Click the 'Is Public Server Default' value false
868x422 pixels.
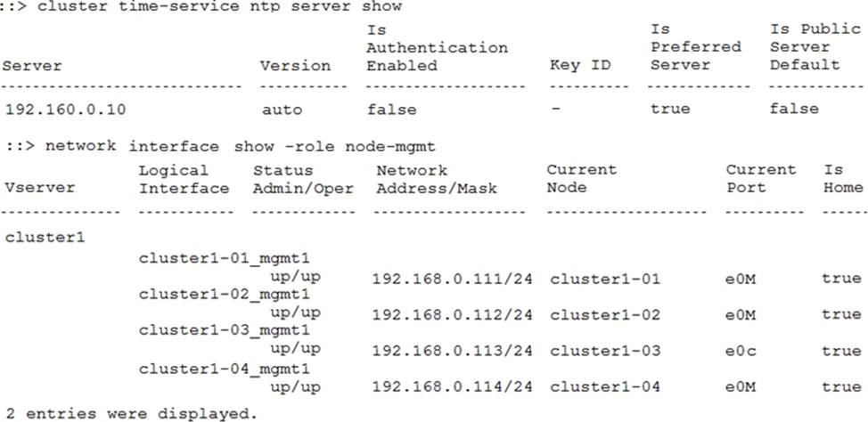pos(794,109)
